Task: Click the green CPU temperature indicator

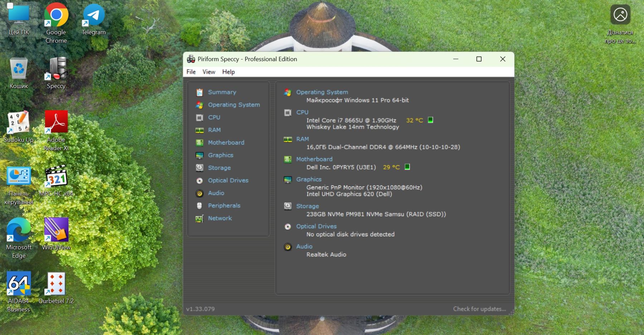Action: (x=430, y=120)
